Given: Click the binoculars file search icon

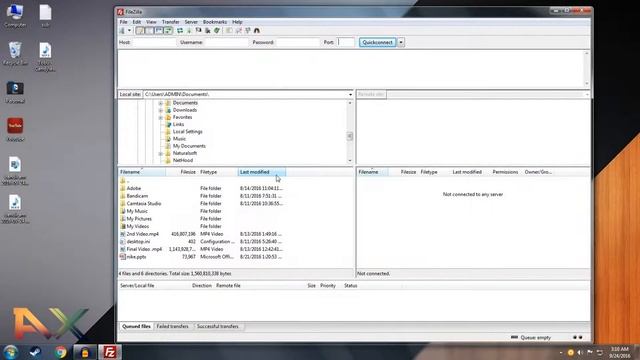Looking at the screenshot, I should click(x=257, y=31).
